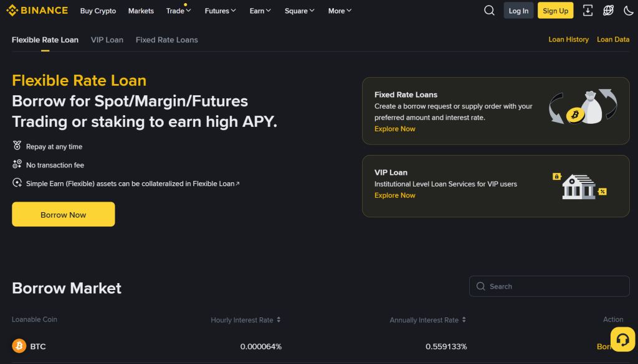Expand the Futures dropdown menu
638x364 pixels.
pos(221,11)
